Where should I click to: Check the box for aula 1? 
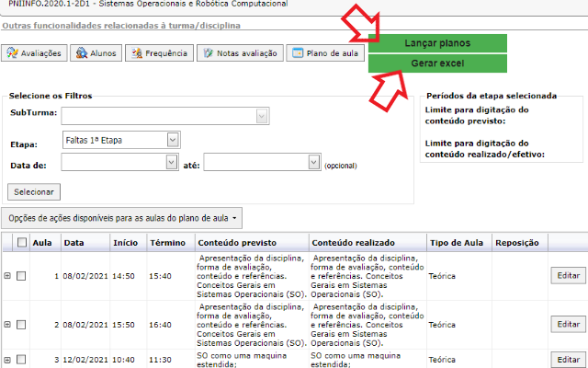(21, 276)
